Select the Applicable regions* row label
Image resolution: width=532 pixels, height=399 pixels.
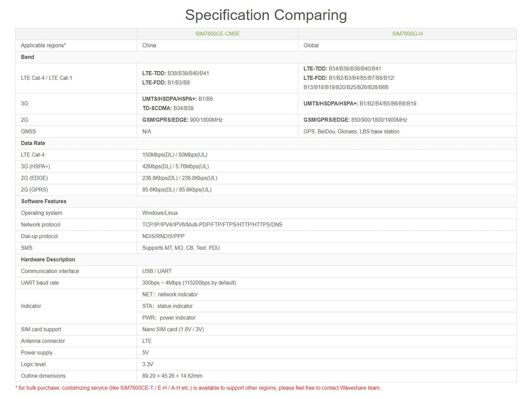click(43, 45)
